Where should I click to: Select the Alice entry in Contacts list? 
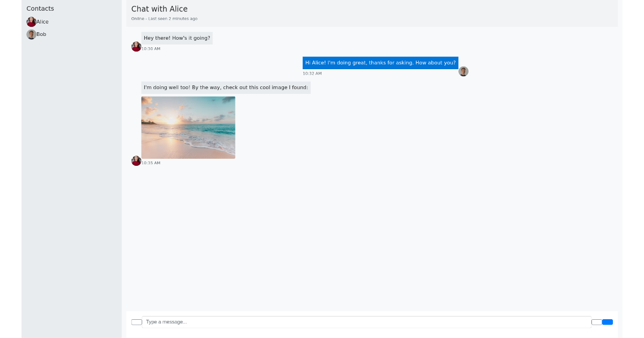[42, 21]
